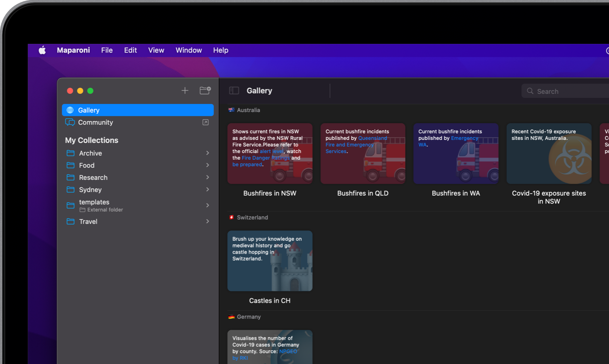Follow the 'NPGEO by RKI' link
The height and width of the screenshot is (364, 609).
click(265, 354)
